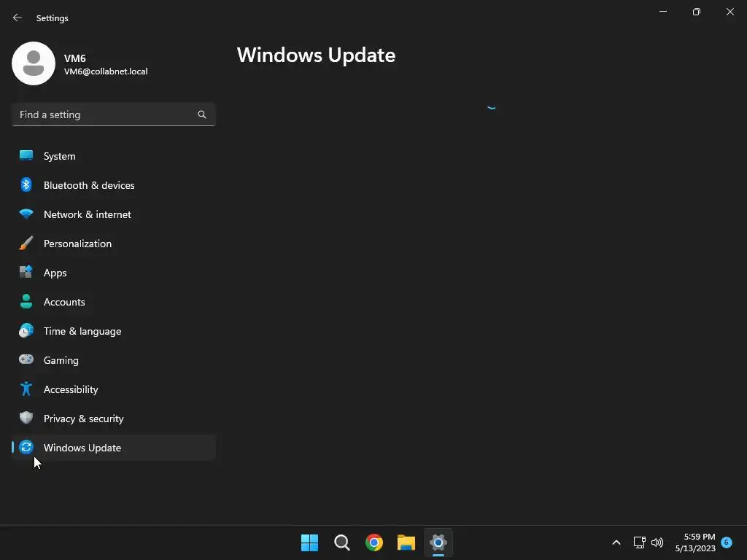
Task: Click the System monitor icon
Action: (x=26, y=156)
